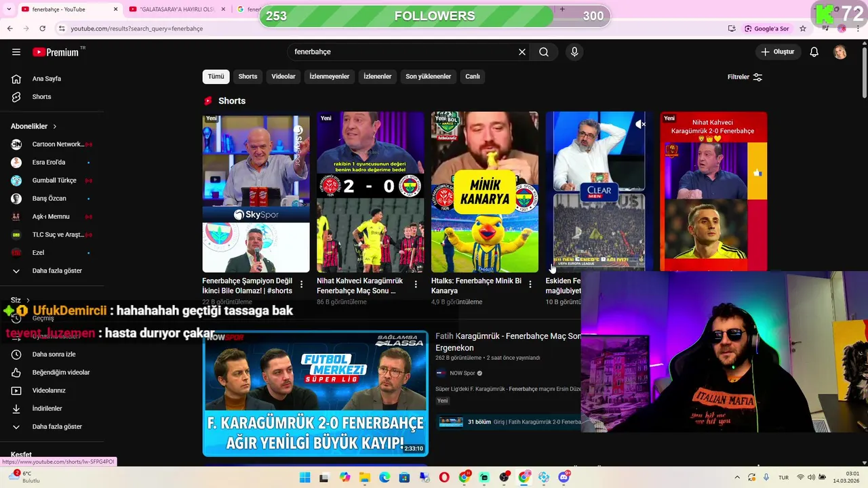Open Opera from the taskbar
Screen dimensions: 868x488
click(x=444, y=477)
